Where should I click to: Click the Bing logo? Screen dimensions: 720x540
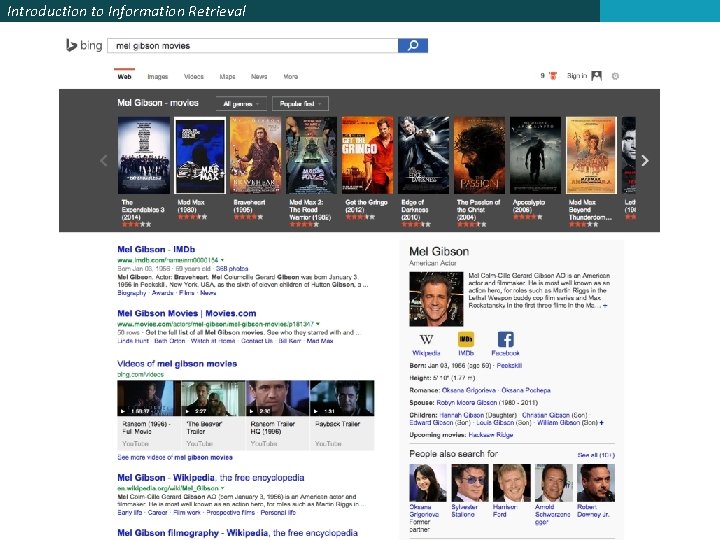pos(84,45)
